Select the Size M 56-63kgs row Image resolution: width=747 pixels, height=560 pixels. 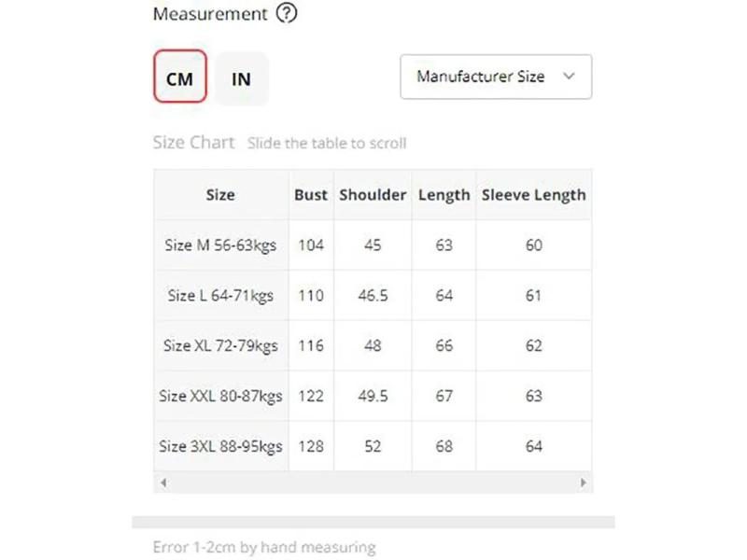(373, 245)
